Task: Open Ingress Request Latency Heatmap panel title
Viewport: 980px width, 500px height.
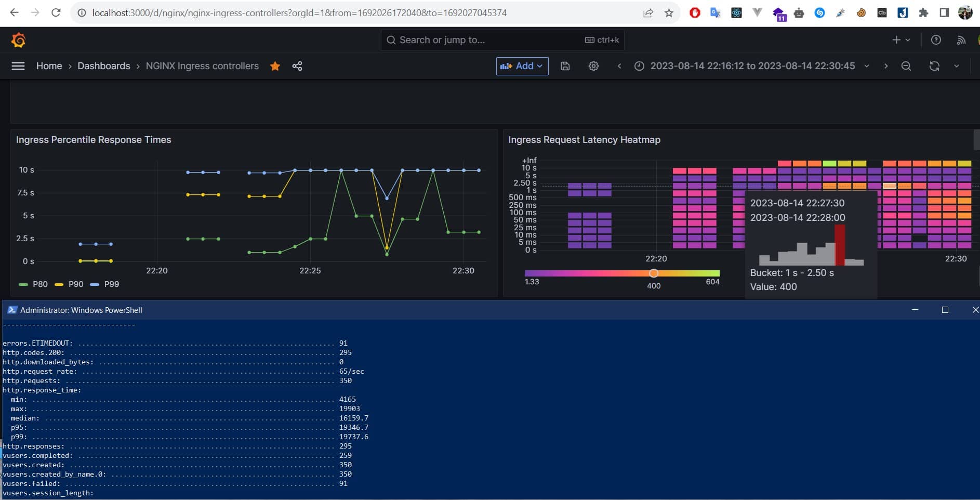Action: pos(584,140)
